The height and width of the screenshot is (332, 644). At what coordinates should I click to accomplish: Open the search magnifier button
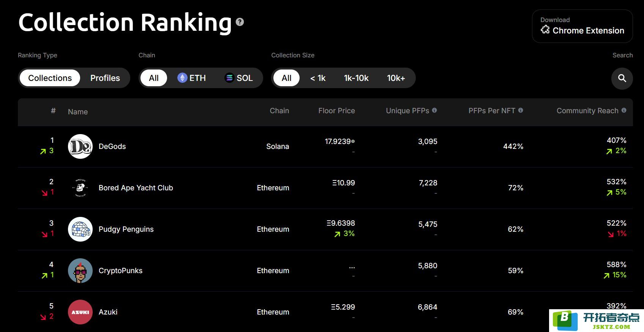point(622,78)
